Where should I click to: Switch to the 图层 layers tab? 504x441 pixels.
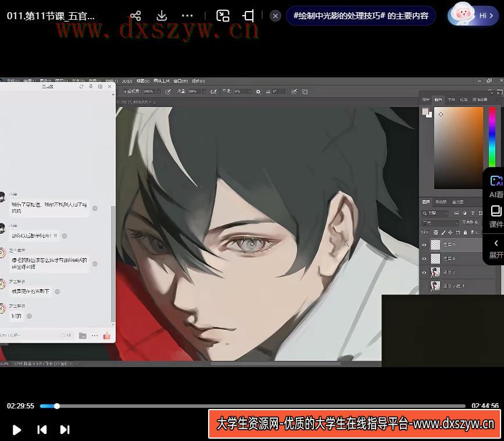point(426,202)
